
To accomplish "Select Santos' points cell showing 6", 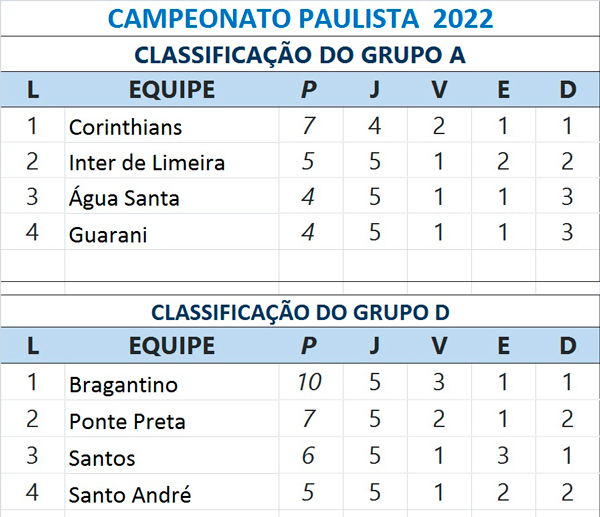I will coord(309,457).
